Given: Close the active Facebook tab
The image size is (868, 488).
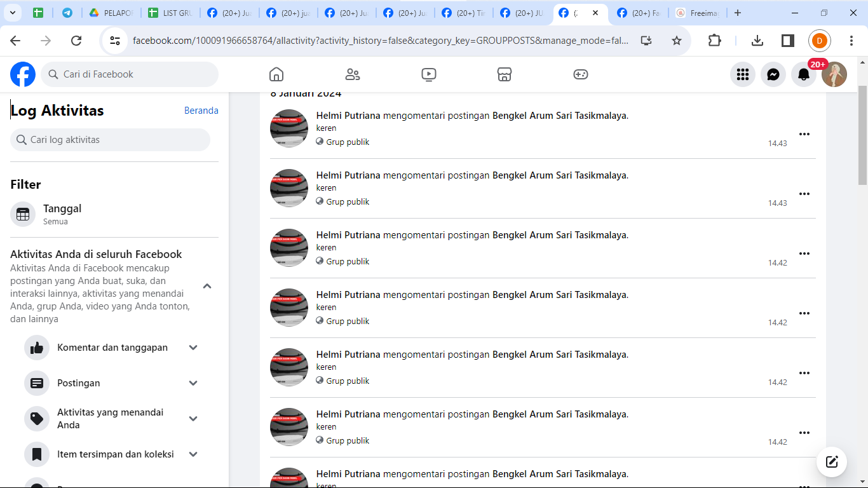Looking at the screenshot, I should click(595, 13).
